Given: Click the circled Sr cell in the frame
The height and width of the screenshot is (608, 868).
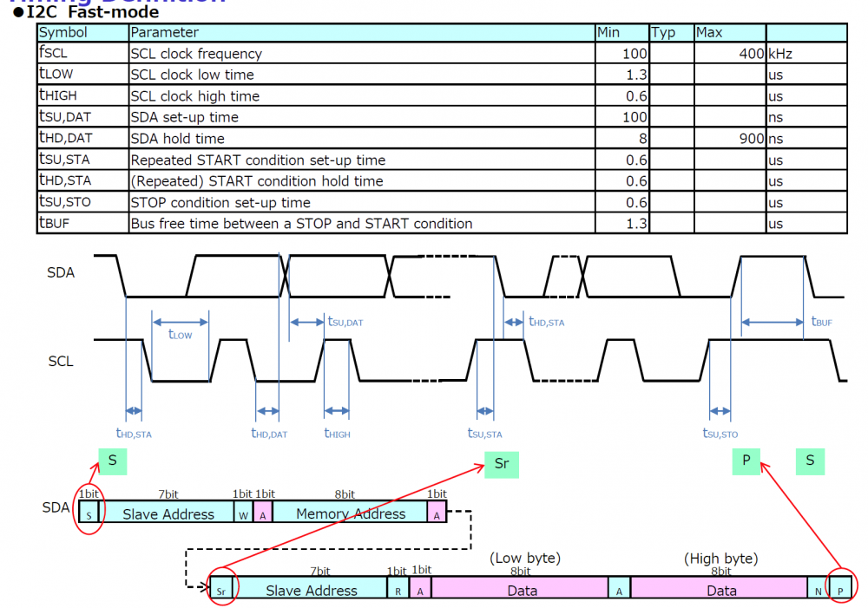Looking at the screenshot, I should 221,591.
